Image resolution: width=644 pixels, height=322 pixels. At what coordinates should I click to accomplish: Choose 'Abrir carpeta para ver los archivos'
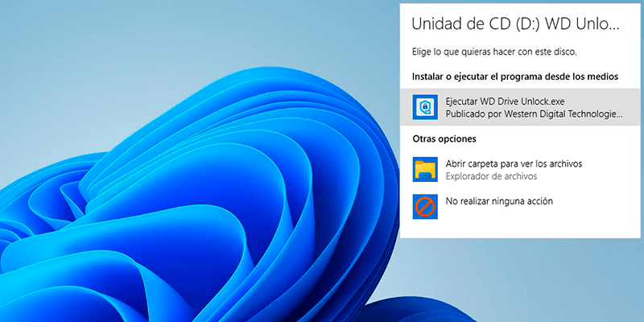pos(520,169)
